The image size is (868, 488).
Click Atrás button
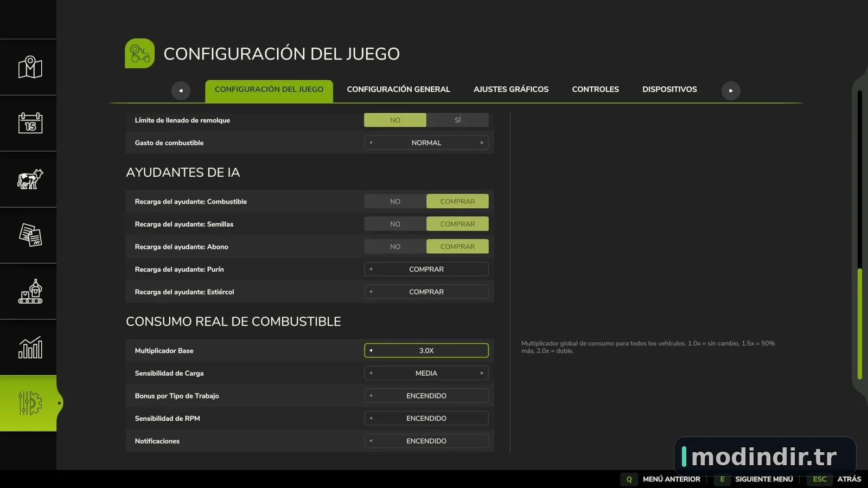(849, 479)
